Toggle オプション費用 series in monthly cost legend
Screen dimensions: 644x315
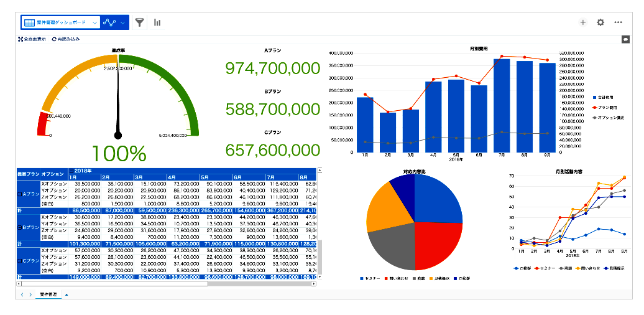609,117
